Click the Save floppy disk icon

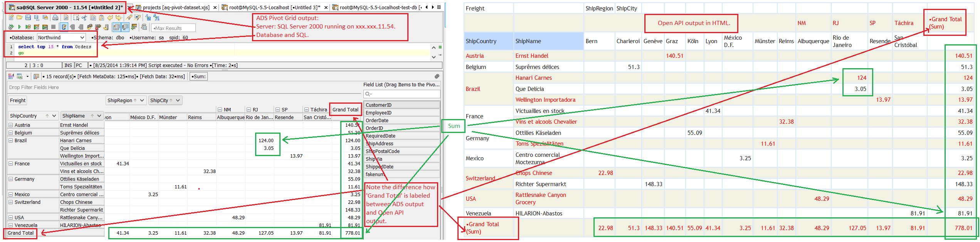tap(28, 17)
